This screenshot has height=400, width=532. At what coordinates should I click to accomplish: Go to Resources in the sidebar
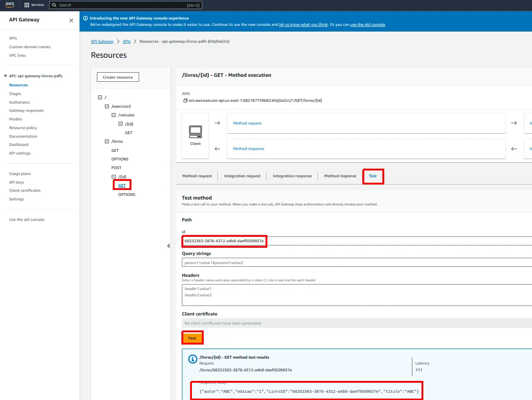click(18, 85)
